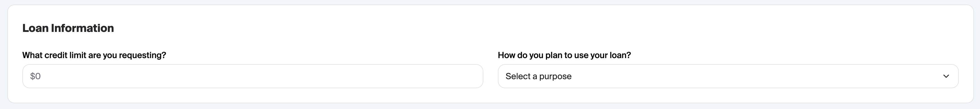Click right end of credit limit field
This screenshot has height=109, width=980.
[472, 76]
